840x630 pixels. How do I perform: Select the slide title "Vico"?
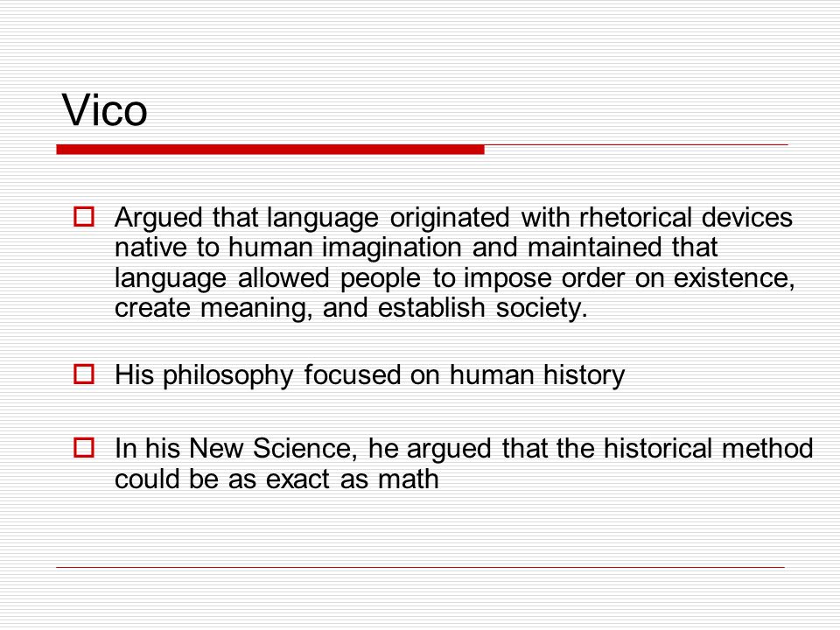(x=104, y=110)
